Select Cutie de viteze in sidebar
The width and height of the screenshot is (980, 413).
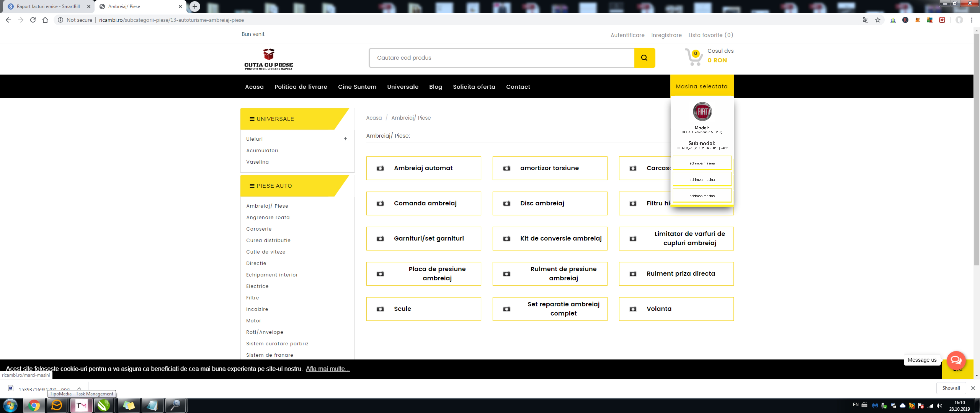pyautogui.click(x=266, y=252)
